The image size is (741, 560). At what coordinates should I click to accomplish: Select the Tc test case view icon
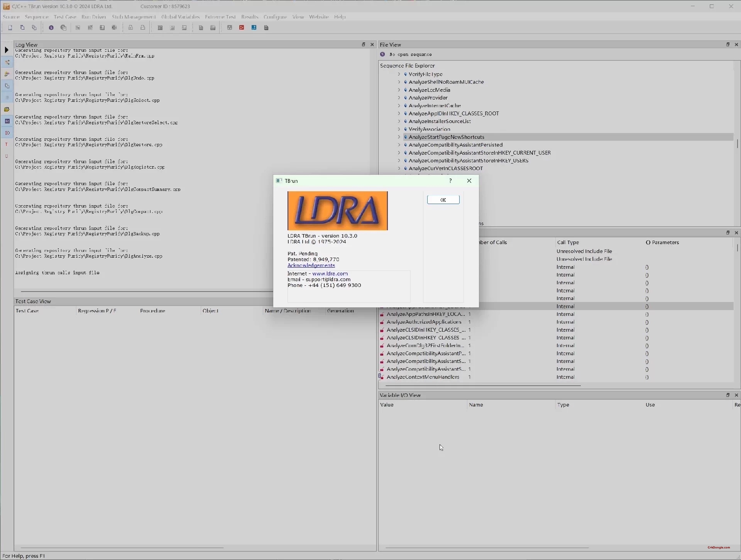(x=7, y=121)
